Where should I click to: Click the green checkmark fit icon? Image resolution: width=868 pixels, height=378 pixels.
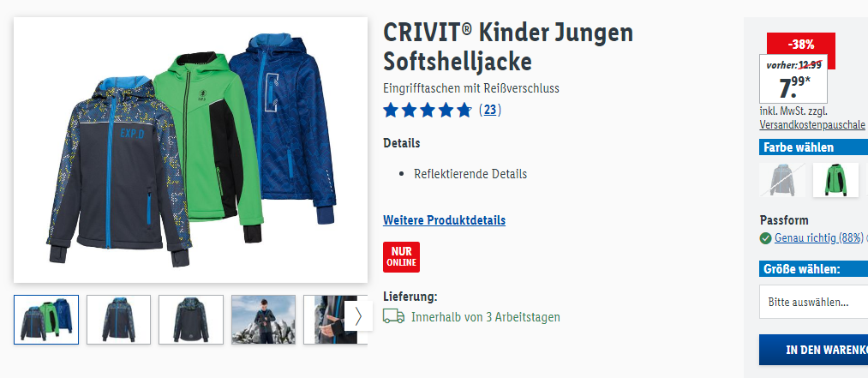(x=765, y=238)
